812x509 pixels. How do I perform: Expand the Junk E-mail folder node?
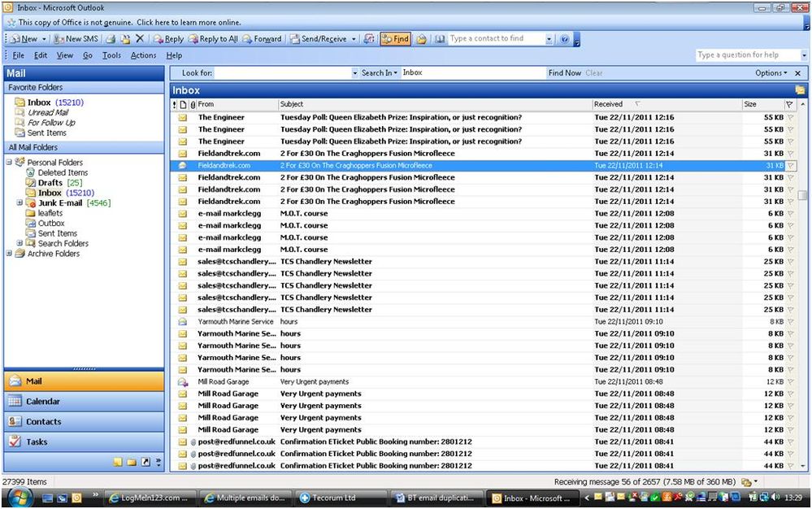(20, 202)
